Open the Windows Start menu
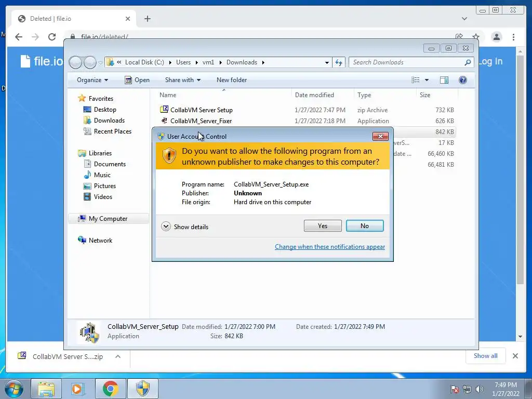The width and height of the screenshot is (532, 399). point(14,389)
